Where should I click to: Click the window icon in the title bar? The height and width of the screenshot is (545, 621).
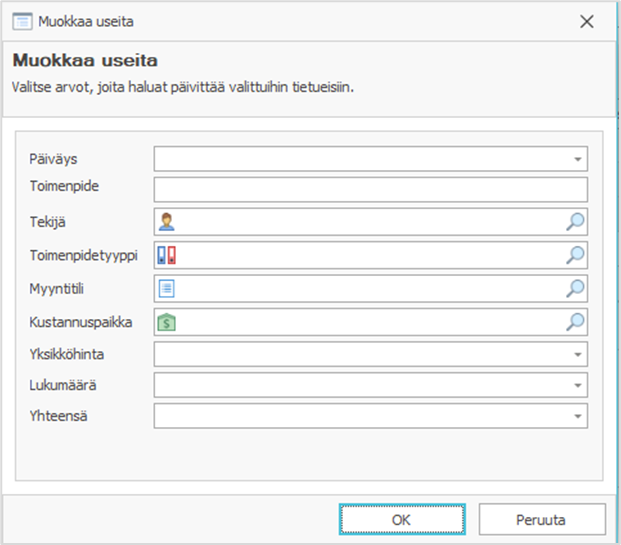(22, 21)
